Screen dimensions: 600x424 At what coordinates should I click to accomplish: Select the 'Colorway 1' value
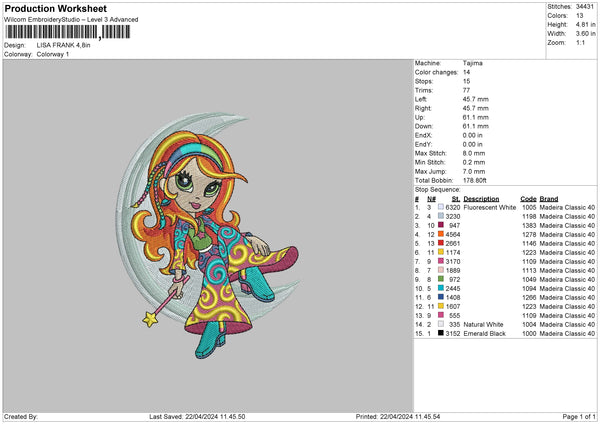coord(53,54)
